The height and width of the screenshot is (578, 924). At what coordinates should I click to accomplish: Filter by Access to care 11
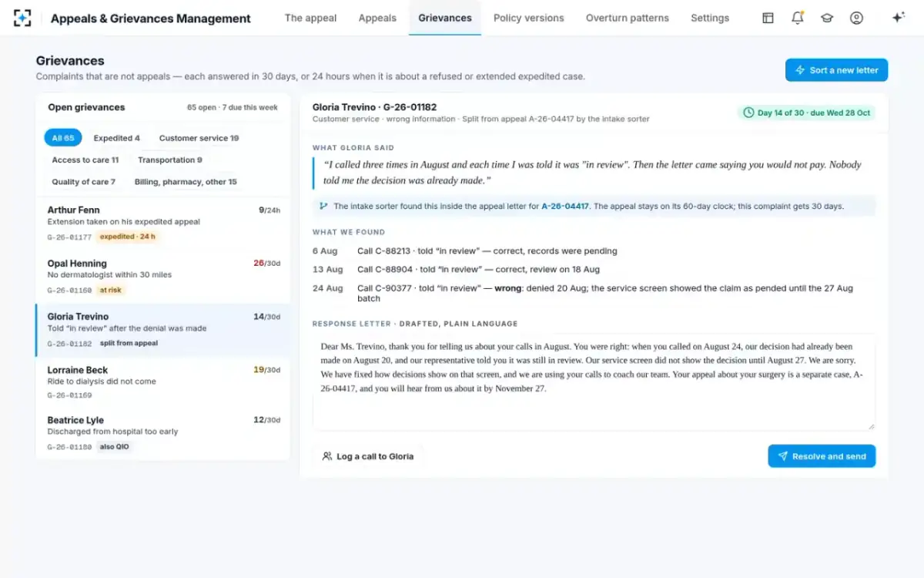85,160
